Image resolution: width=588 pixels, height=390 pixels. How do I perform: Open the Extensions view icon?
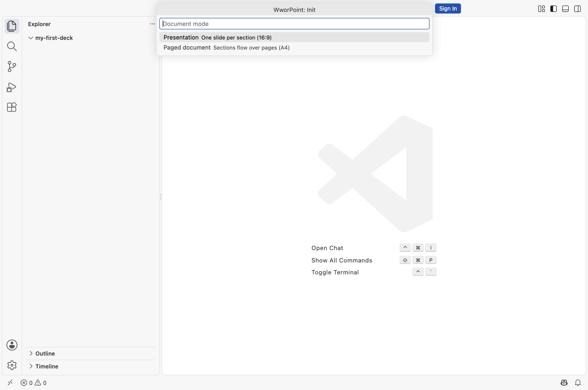pos(12,107)
